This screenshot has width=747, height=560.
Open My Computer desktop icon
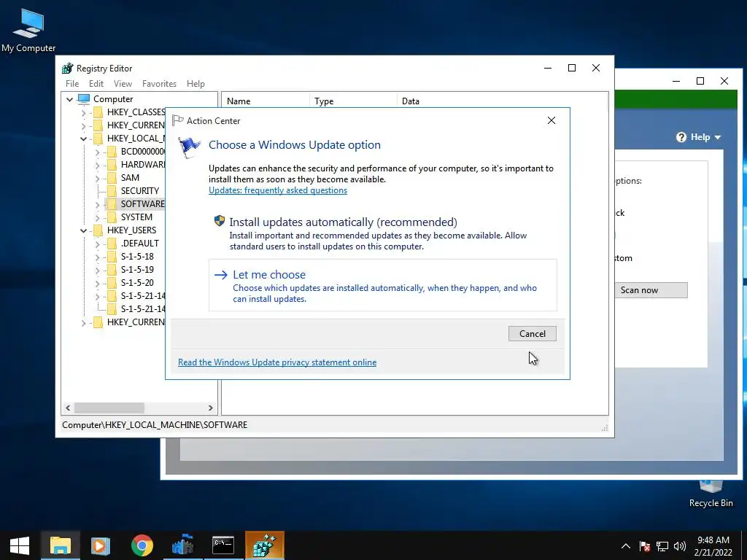click(x=28, y=31)
